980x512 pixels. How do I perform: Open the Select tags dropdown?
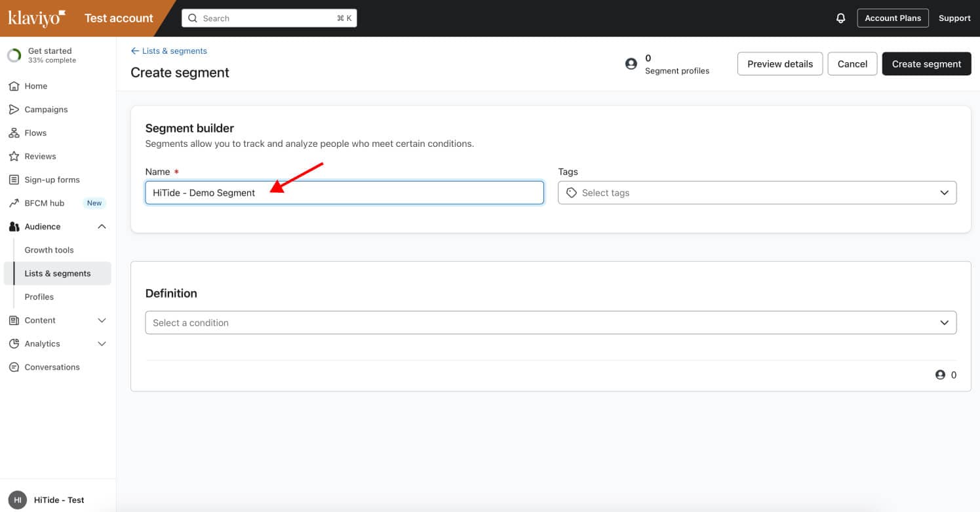click(756, 193)
